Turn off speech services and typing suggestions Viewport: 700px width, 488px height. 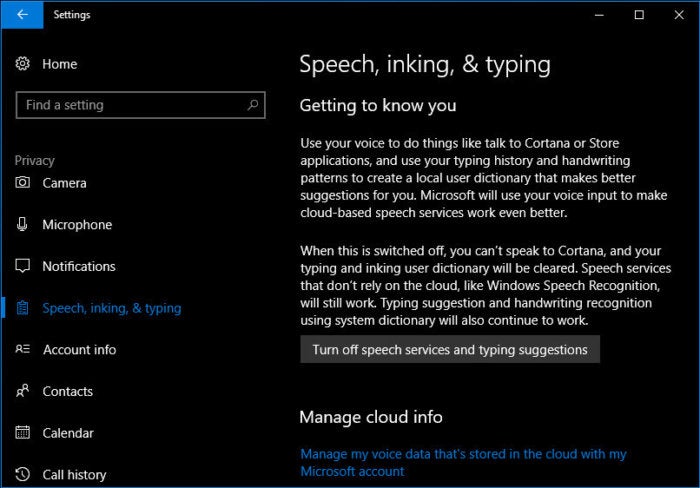point(450,350)
